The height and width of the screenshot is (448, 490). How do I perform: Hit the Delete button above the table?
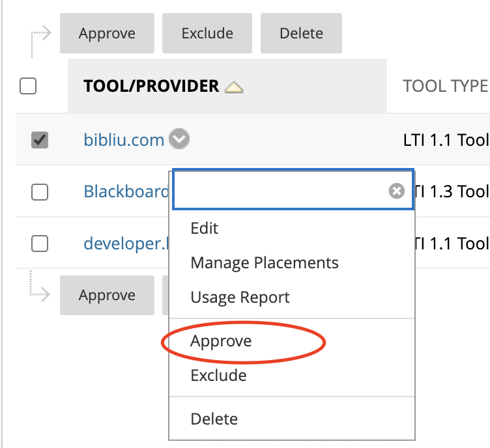[301, 34]
